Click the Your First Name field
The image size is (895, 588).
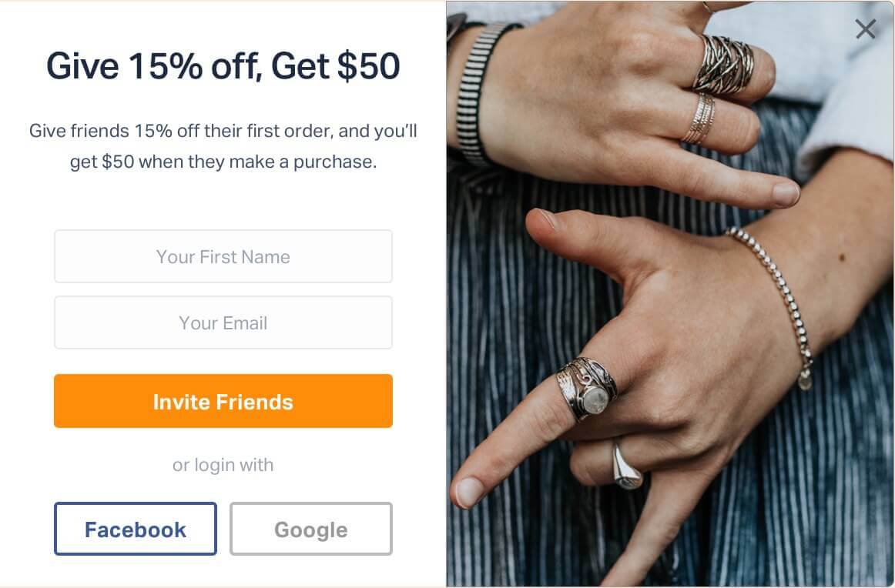(223, 256)
